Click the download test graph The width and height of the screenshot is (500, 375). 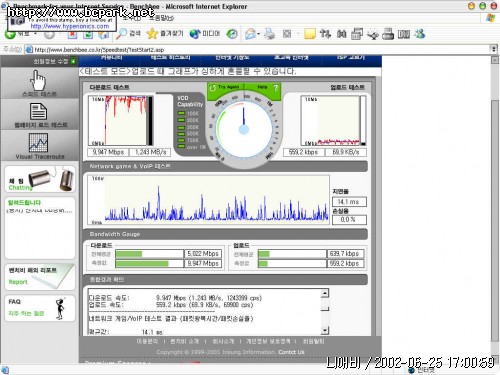tap(121, 121)
